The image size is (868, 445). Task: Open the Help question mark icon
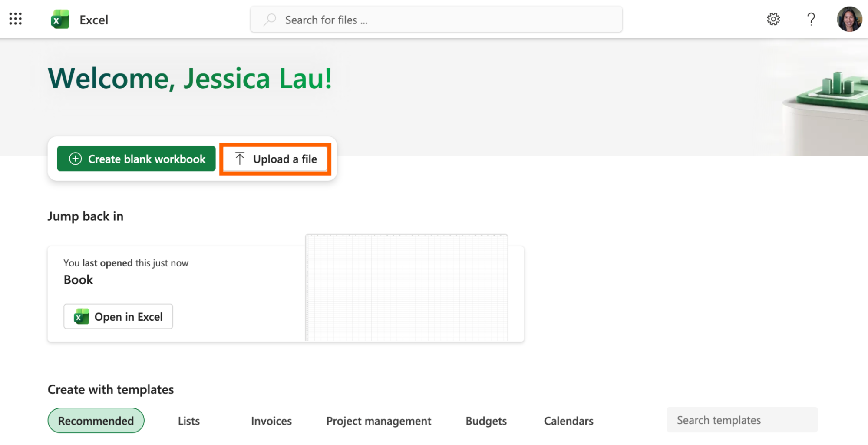click(811, 19)
